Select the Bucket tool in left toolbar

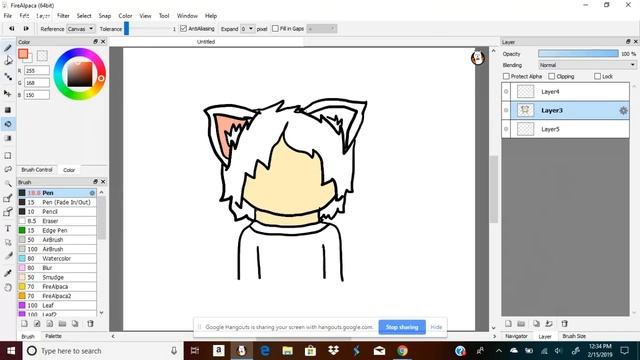tap(8, 124)
